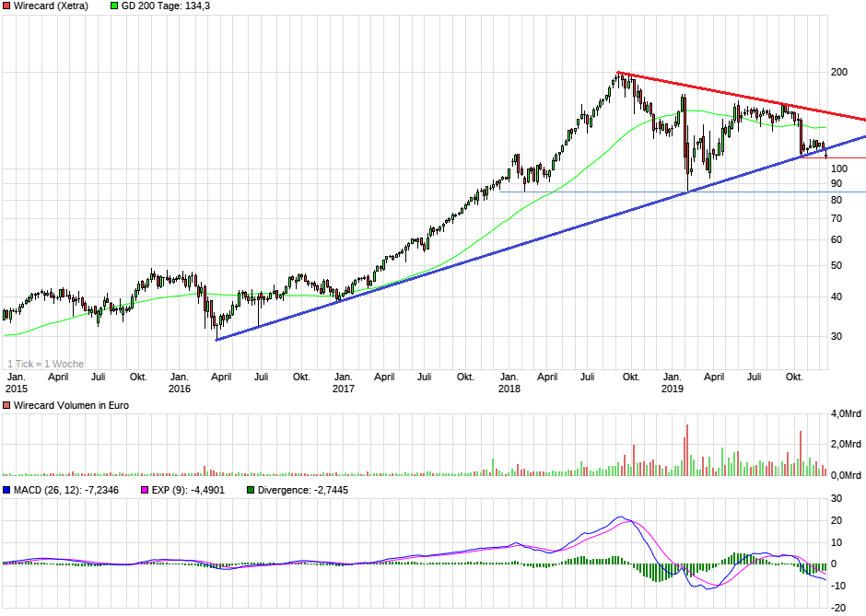Click the 30 value on MACD axis
The image size is (866, 616).
tap(837, 499)
